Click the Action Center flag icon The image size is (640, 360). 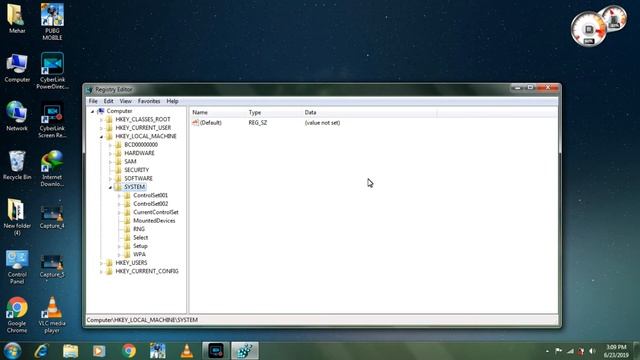pos(558,351)
